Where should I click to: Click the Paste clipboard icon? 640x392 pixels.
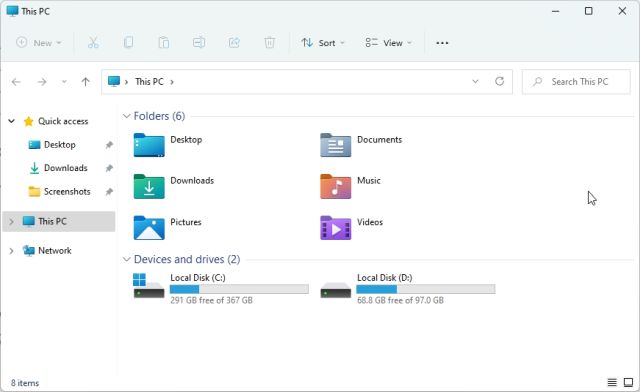pos(164,42)
